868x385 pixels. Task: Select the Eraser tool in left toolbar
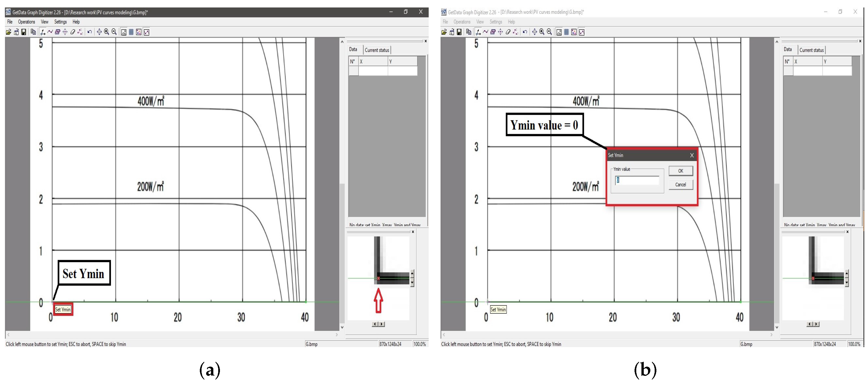[x=72, y=32]
